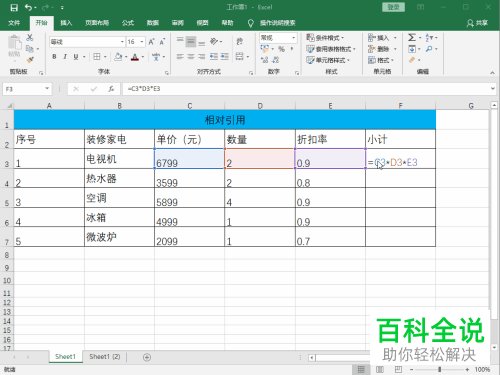Apply comma style number format
500x375 pixels.
(x=292, y=49)
